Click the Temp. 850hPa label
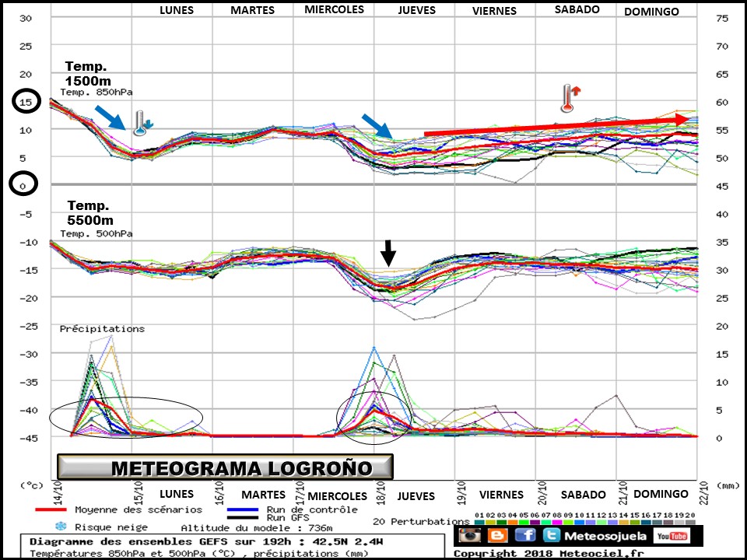 click(96, 92)
